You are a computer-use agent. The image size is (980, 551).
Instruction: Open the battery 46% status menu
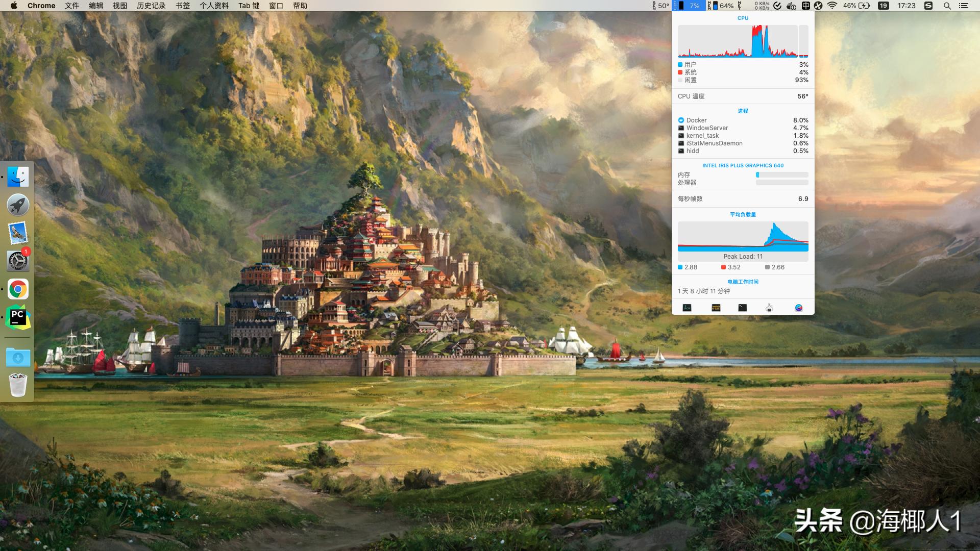[856, 6]
